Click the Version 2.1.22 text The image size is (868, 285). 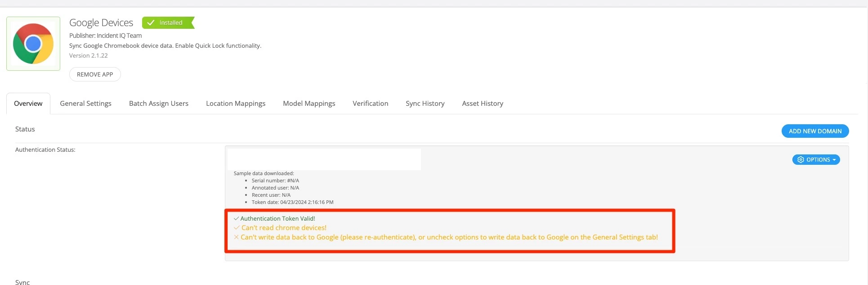[88, 55]
